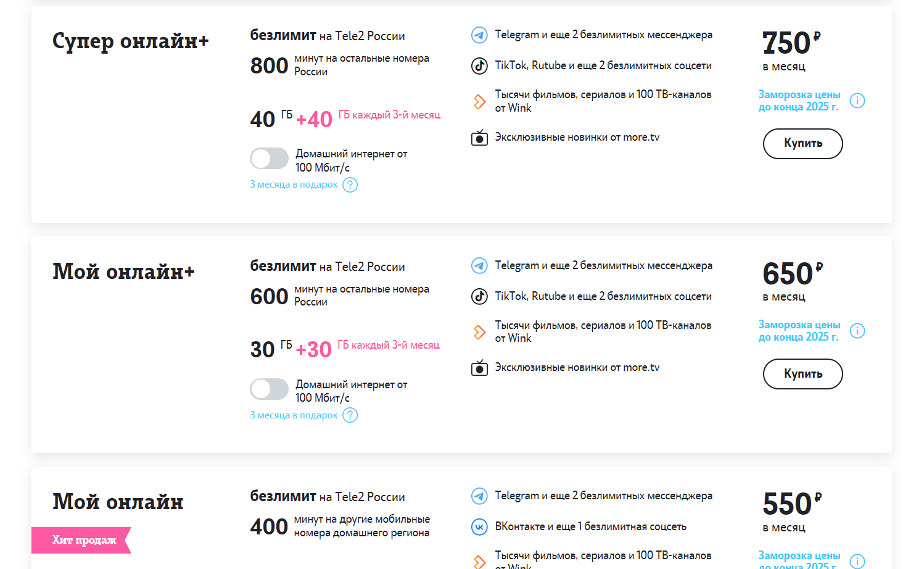
Task: Click the ВКонтакте icon in Мой онлайн tariff
Action: 479,526
